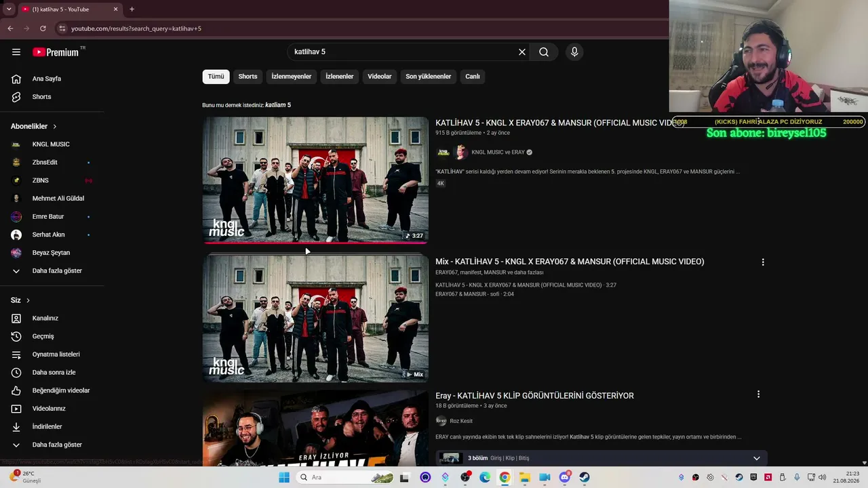
Task: Clear the search query with X
Action: pyautogui.click(x=522, y=52)
